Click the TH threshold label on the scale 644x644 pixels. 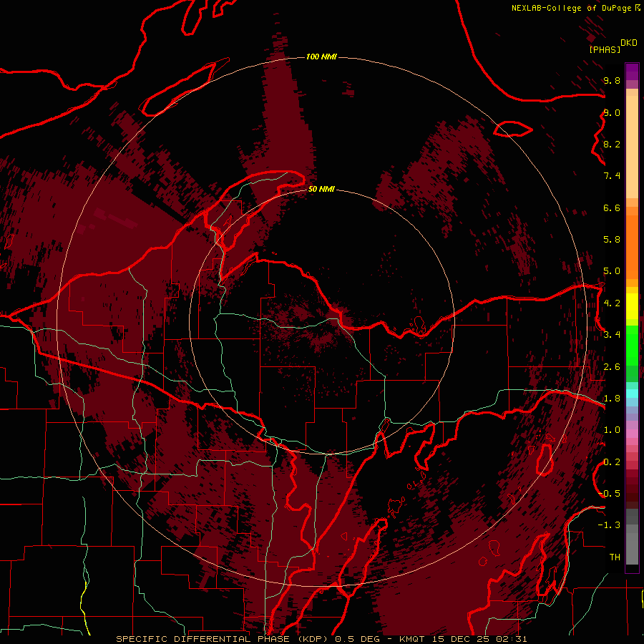615,557
